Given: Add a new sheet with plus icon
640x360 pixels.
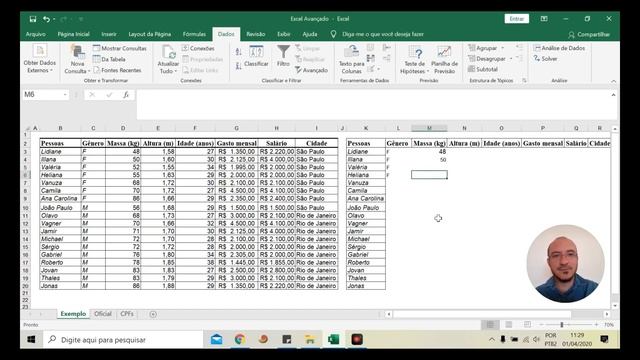Looking at the screenshot, I should tap(153, 314).
